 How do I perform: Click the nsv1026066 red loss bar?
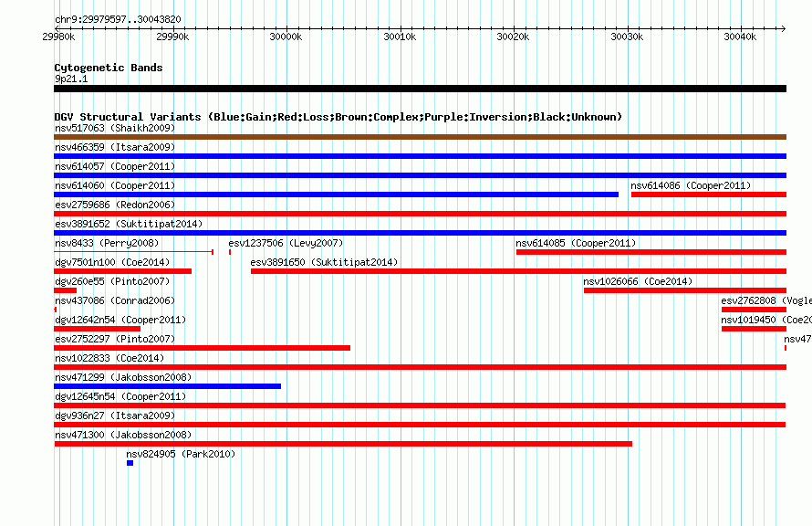coord(685,290)
